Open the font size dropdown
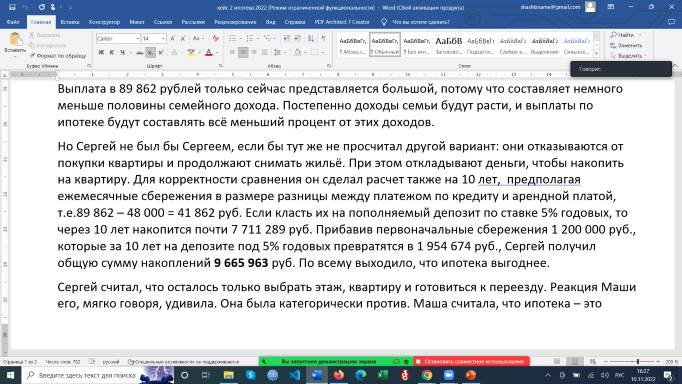The height and width of the screenshot is (384, 682). pyautogui.click(x=163, y=39)
